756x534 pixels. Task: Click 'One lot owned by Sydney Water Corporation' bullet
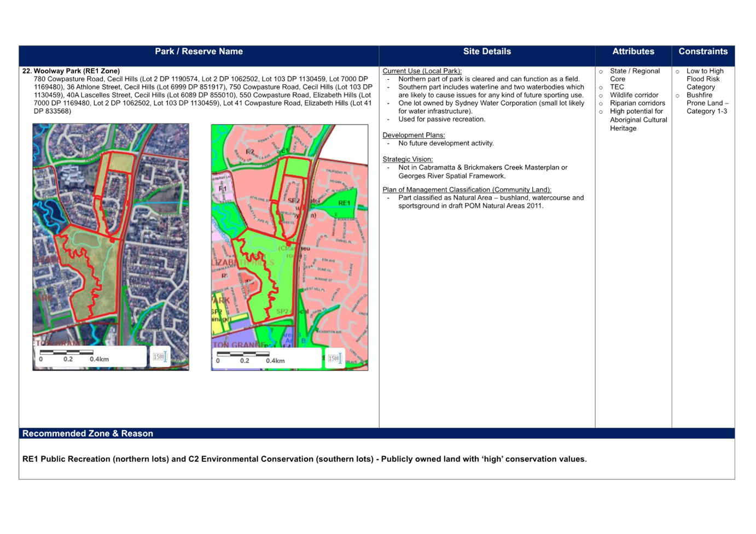point(491,107)
